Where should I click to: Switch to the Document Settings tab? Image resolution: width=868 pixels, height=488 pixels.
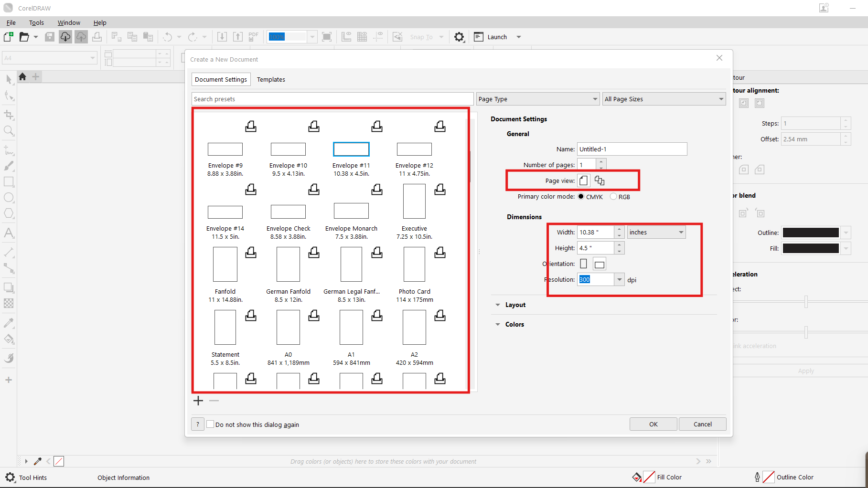tap(221, 79)
